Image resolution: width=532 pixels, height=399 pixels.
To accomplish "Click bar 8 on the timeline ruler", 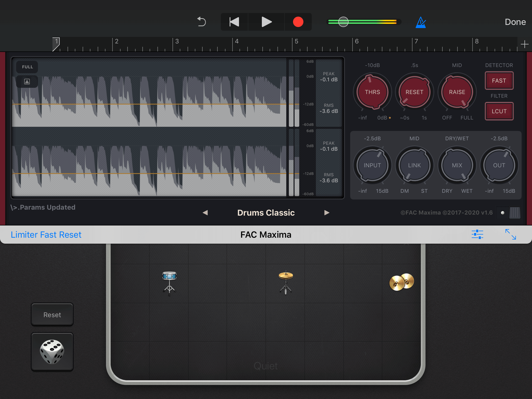I will click(477, 42).
